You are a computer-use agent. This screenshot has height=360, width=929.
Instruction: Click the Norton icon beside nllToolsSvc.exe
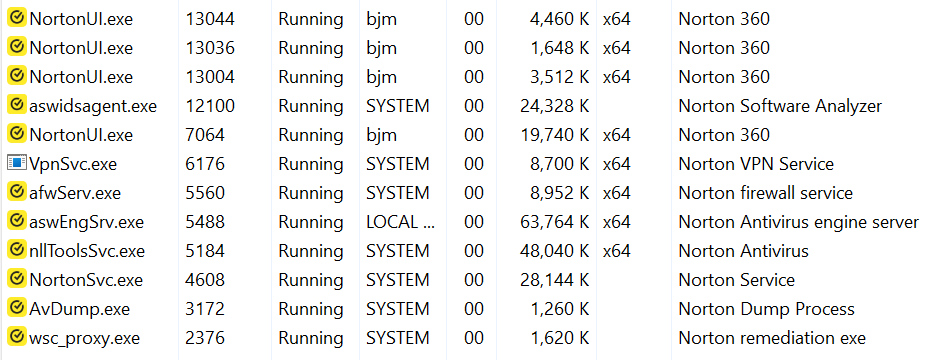click(x=17, y=250)
